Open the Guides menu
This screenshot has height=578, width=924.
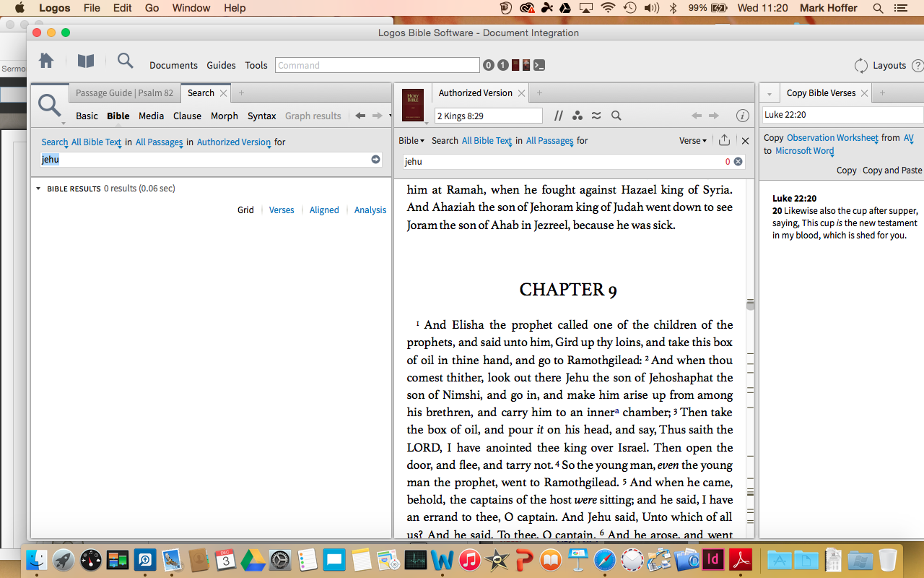[221, 65]
